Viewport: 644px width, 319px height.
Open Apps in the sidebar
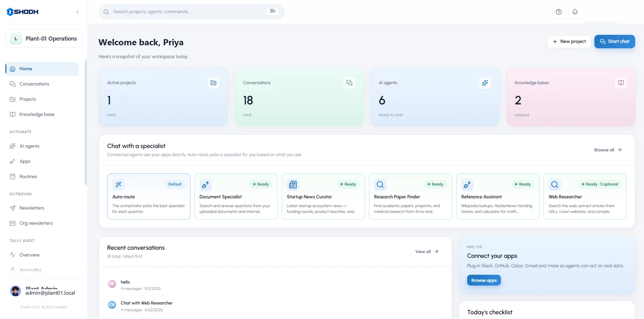pos(42,162)
